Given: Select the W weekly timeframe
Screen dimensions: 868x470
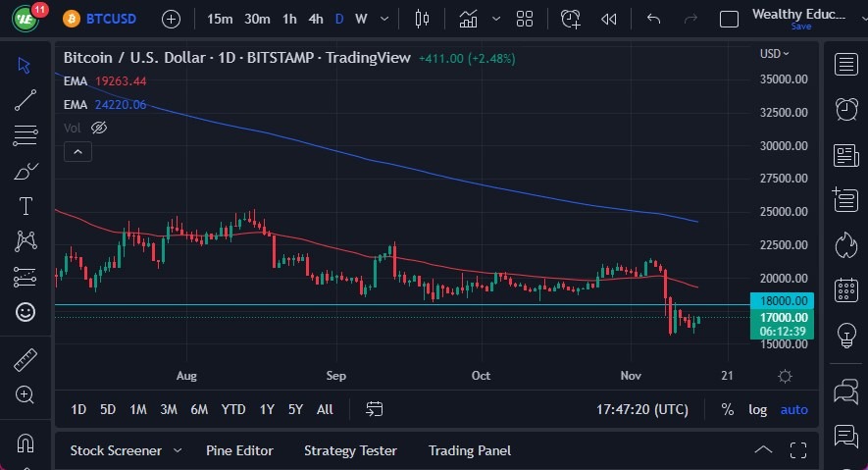Looking at the screenshot, I should click(x=362, y=20).
